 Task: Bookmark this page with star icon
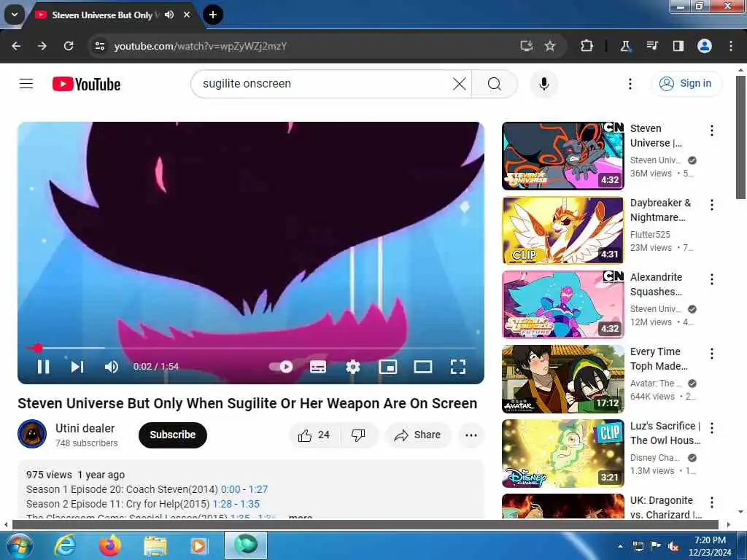point(550,46)
